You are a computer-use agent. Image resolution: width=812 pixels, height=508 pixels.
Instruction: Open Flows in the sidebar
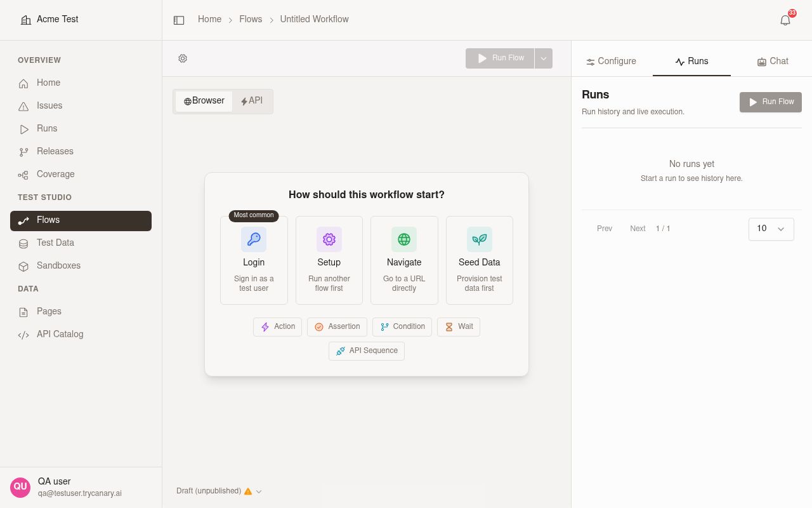[81, 220]
